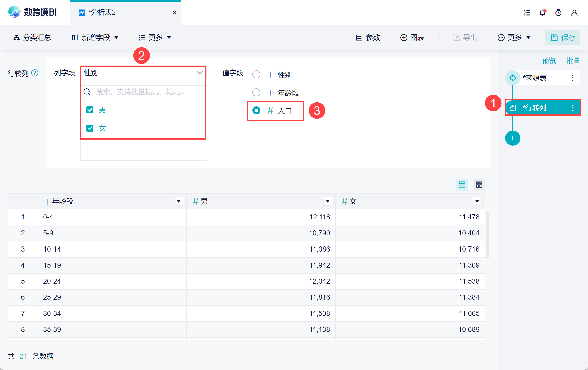Add a new step with plus button
The image size is (588, 370).
click(512, 138)
